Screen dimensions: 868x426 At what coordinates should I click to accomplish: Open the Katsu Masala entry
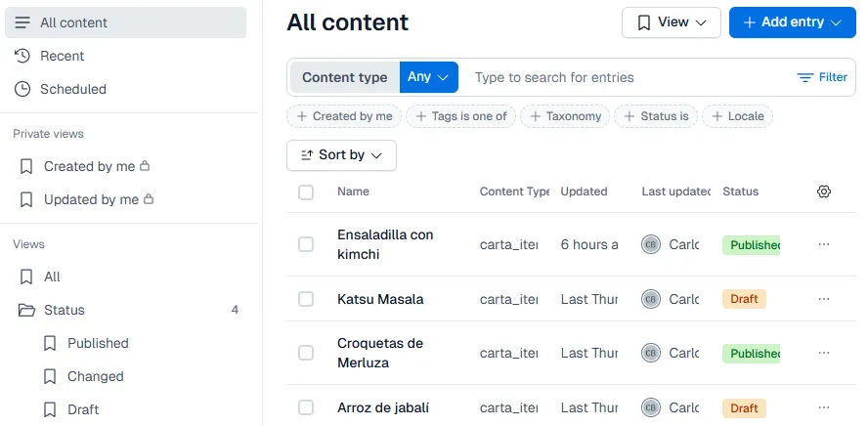380,299
